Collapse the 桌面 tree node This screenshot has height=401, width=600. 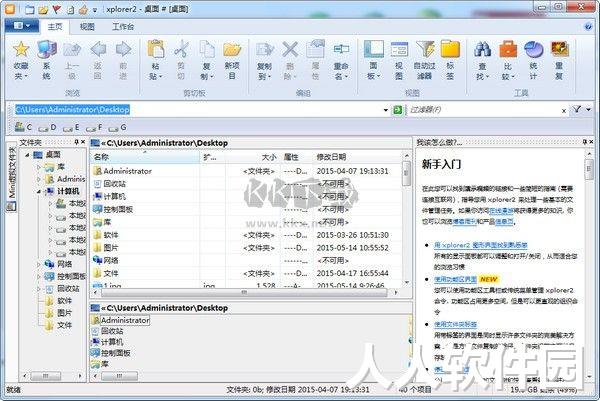[27, 155]
